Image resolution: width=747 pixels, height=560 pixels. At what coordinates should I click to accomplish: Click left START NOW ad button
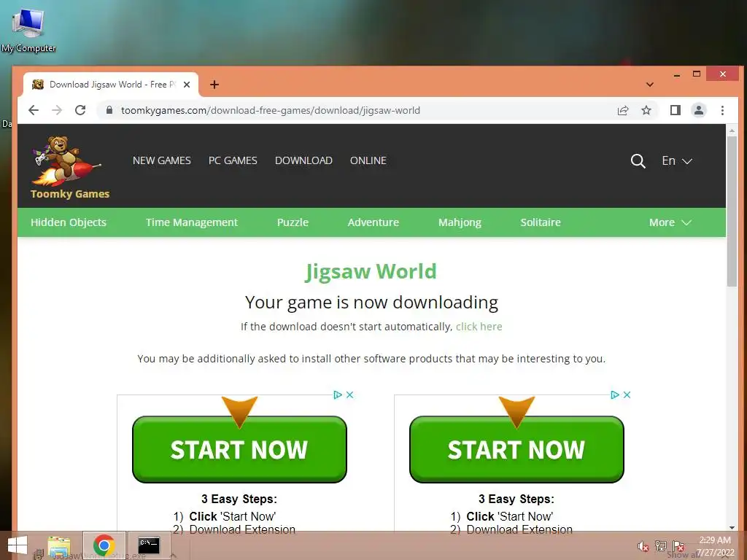pyautogui.click(x=239, y=449)
